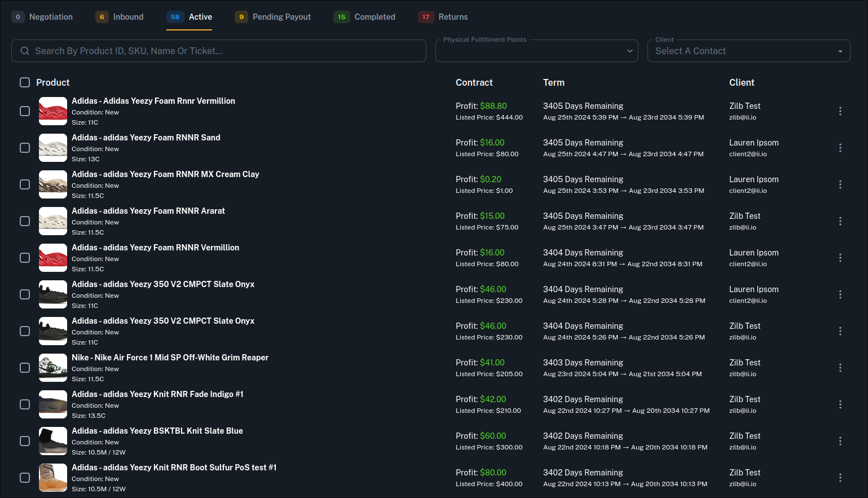Click the Term column header

pyautogui.click(x=554, y=82)
